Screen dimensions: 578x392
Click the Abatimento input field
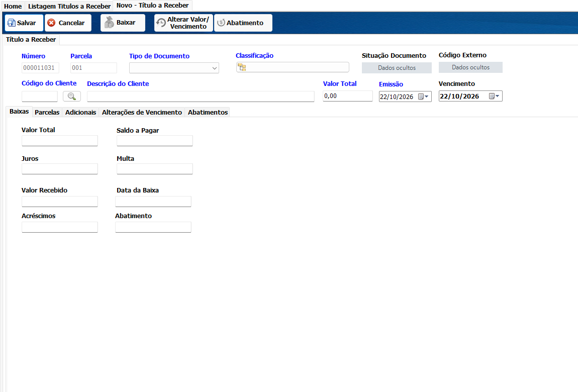click(x=153, y=227)
